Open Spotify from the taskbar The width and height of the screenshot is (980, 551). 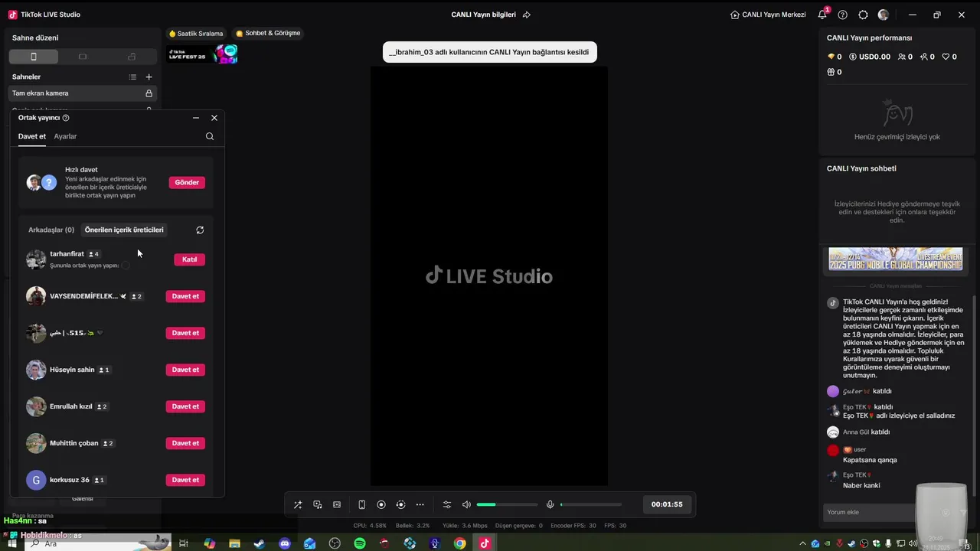tap(360, 543)
